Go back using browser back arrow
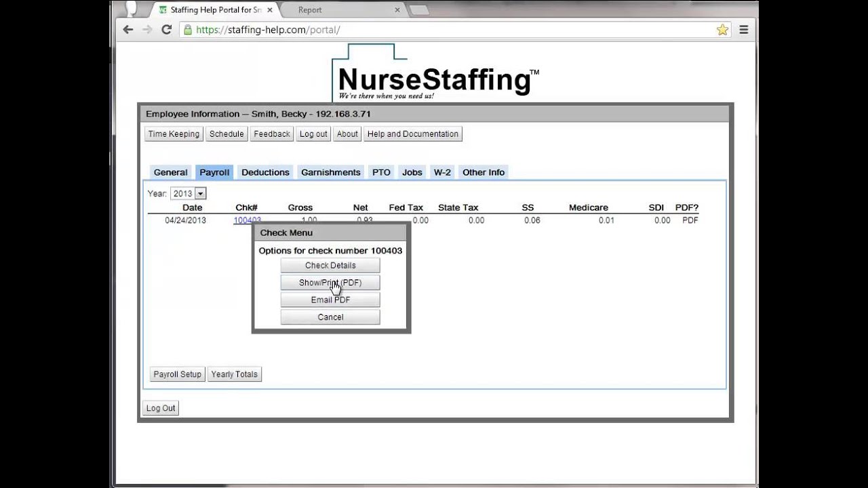This screenshot has height=488, width=868. (x=128, y=30)
